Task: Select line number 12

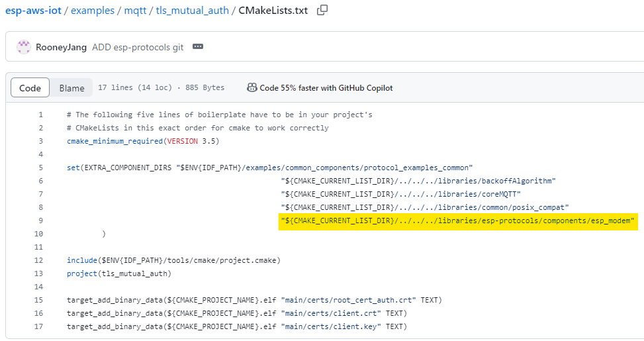Action: click(38, 260)
